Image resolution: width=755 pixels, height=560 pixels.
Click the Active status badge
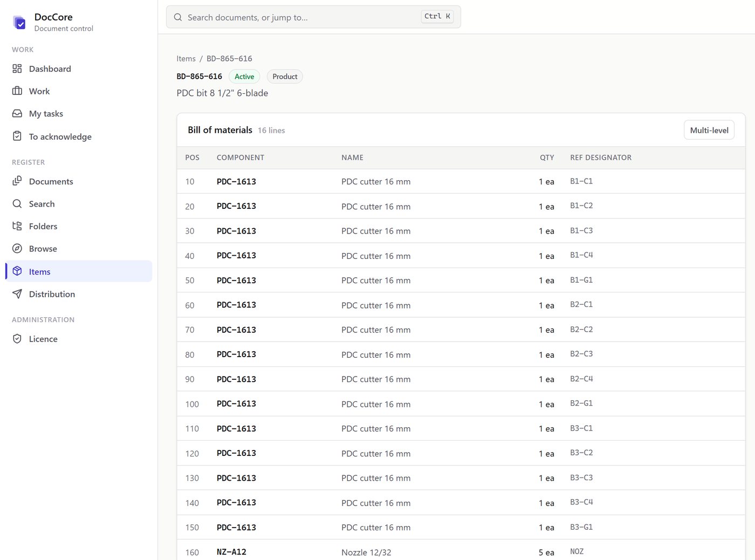click(244, 77)
